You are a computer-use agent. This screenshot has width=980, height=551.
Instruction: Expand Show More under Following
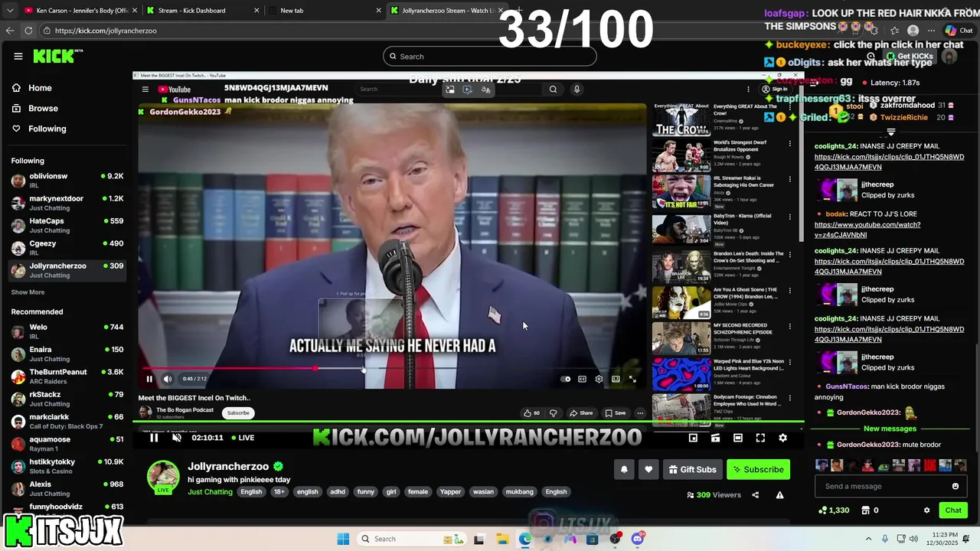[x=28, y=292]
